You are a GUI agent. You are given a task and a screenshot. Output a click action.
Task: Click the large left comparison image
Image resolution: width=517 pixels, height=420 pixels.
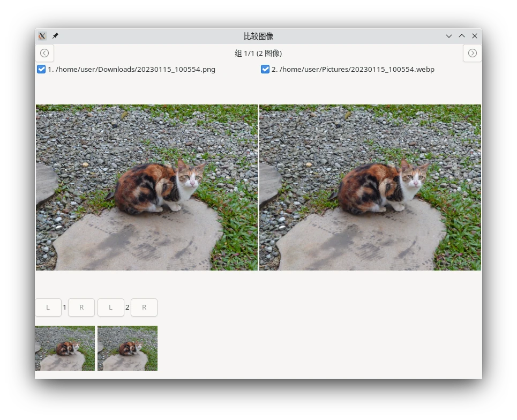[x=146, y=187]
